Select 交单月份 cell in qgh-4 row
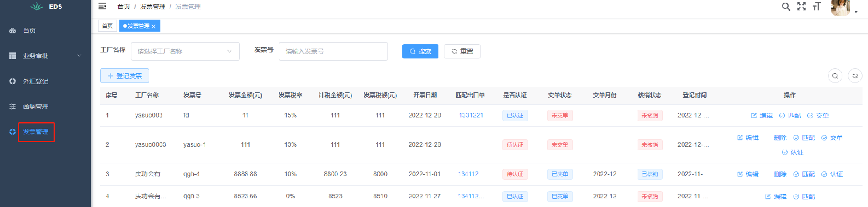 605,174
